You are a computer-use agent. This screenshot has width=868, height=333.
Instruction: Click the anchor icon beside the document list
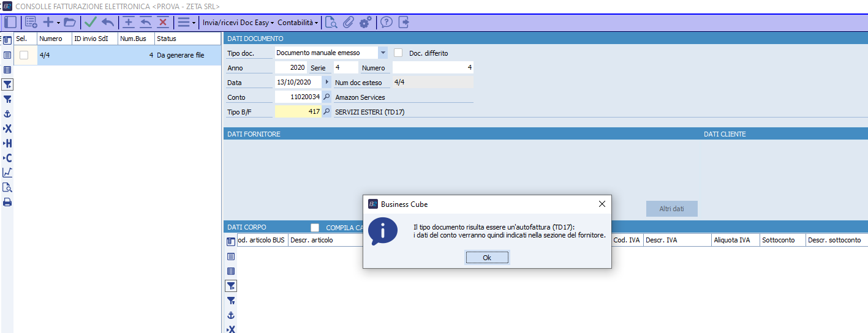coord(7,114)
